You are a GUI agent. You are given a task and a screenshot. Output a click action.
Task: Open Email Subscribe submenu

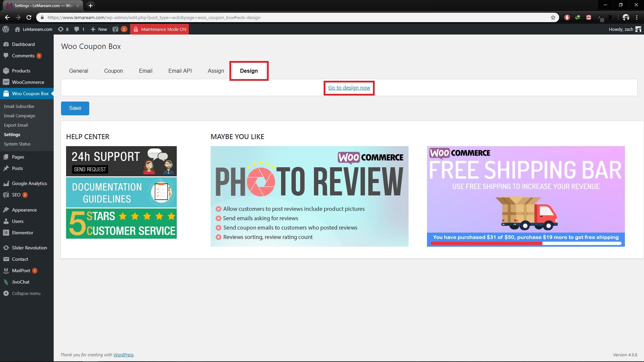pyautogui.click(x=19, y=106)
